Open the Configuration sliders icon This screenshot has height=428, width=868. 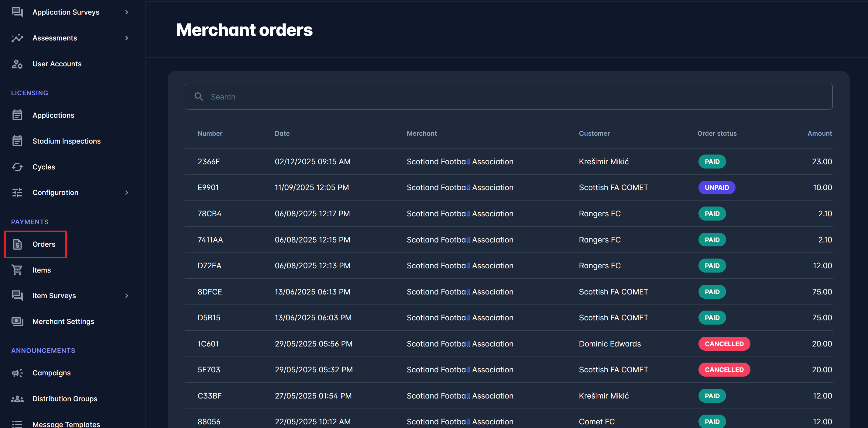pyautogui.click(x=17, y=192)
